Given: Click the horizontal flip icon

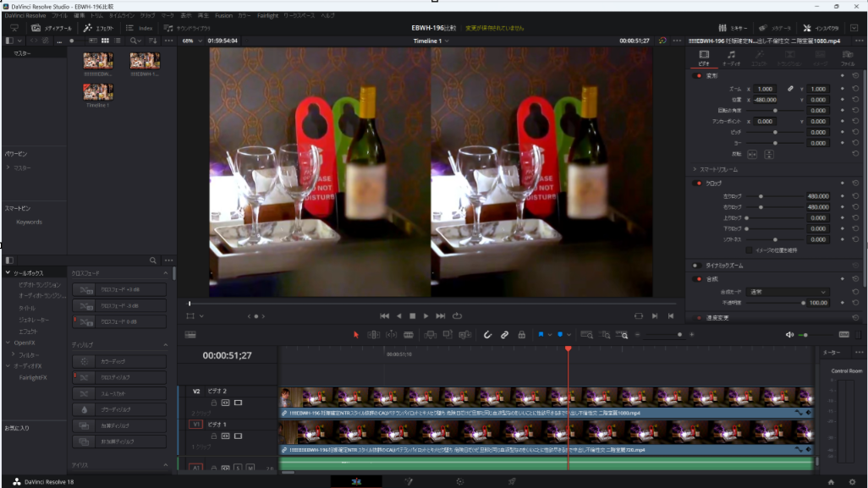Looking at the screenshot, I should coord(752,154).
